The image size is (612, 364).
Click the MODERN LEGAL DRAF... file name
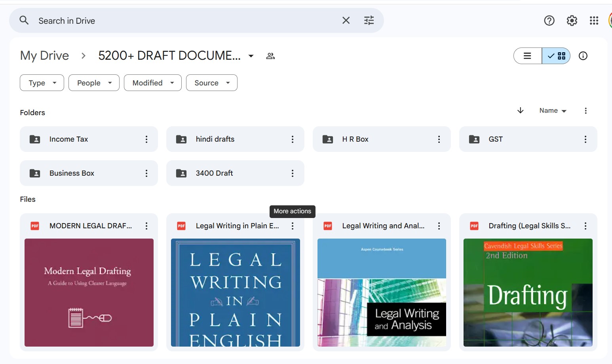pos(91,226)
